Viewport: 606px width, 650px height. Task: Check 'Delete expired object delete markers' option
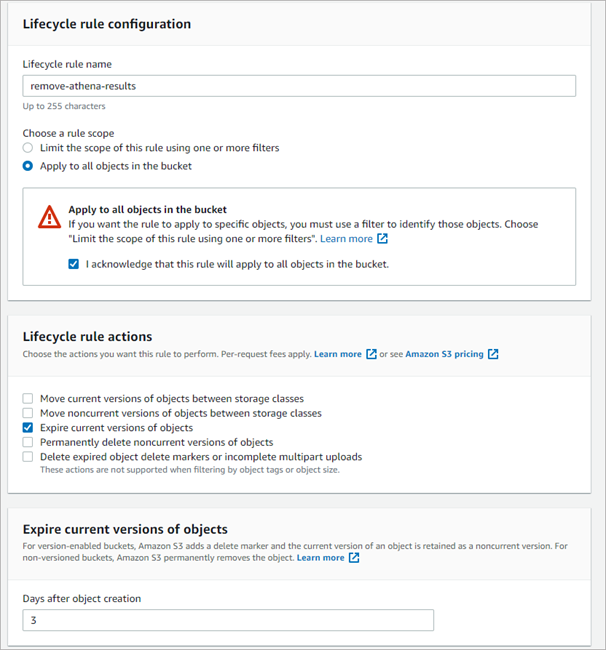(x=28, y=457)
